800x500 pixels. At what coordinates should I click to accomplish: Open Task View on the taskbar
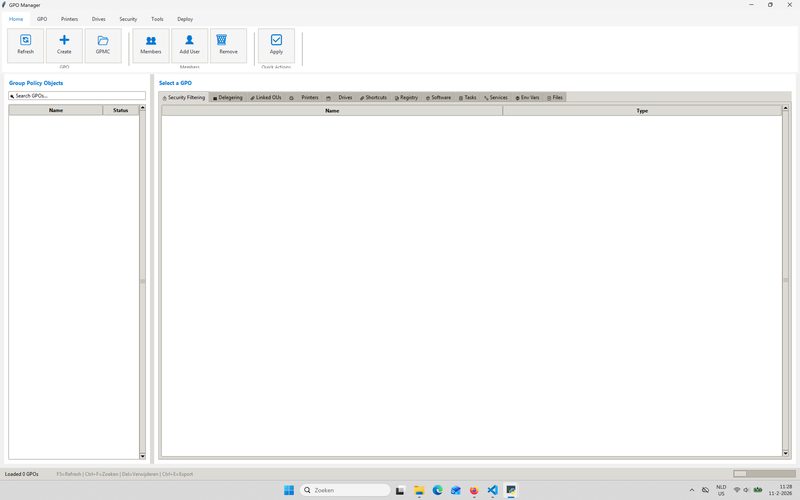[x=400, y=490]
